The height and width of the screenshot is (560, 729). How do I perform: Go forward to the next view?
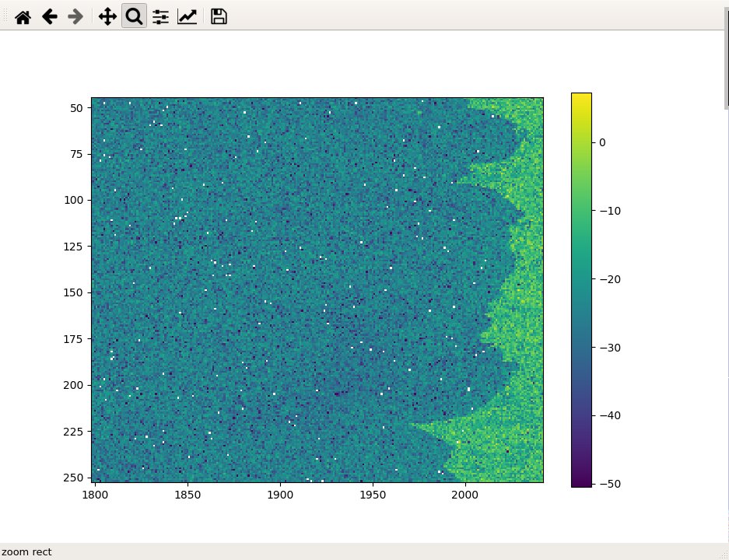tap(75, 17)
